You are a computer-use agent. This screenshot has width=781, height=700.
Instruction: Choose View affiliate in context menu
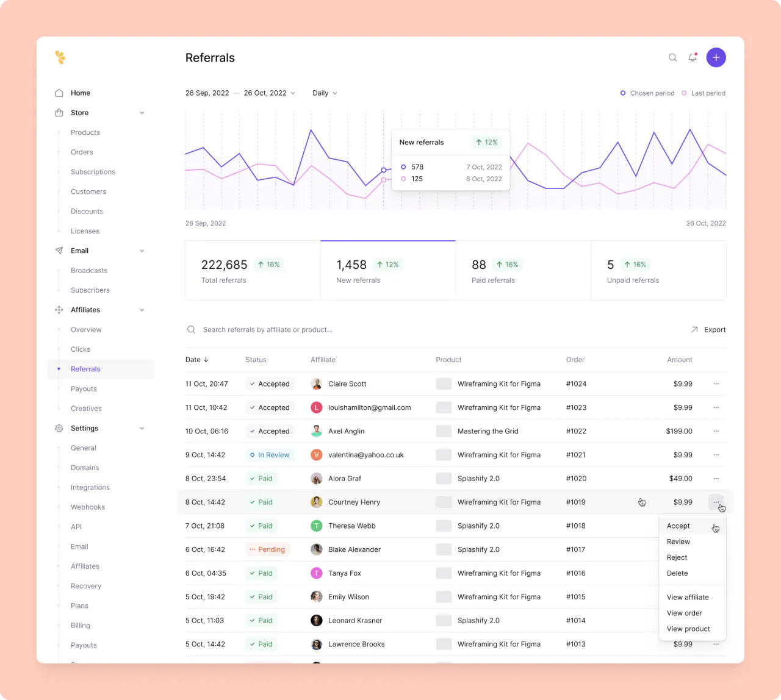click(x=688, y=598)
